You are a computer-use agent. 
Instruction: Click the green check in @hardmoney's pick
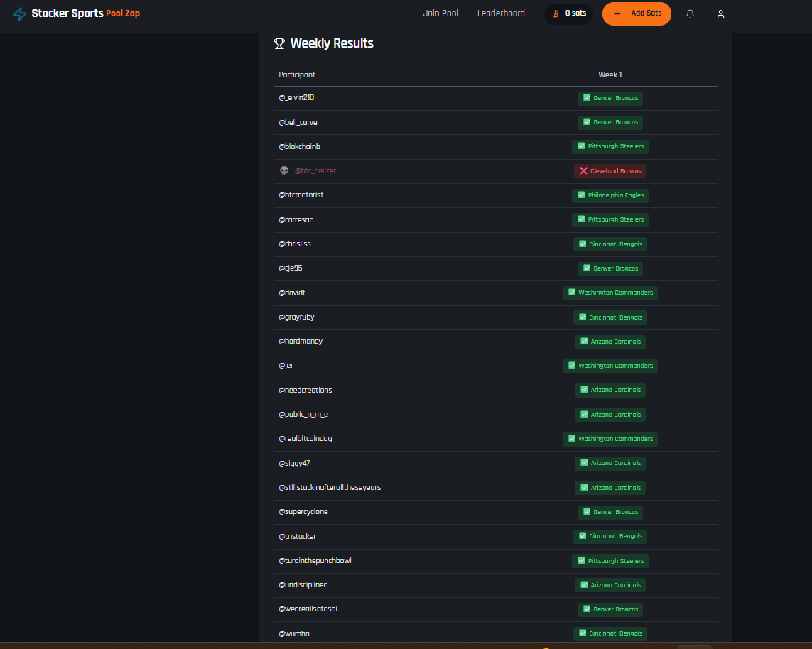[584, 342]
